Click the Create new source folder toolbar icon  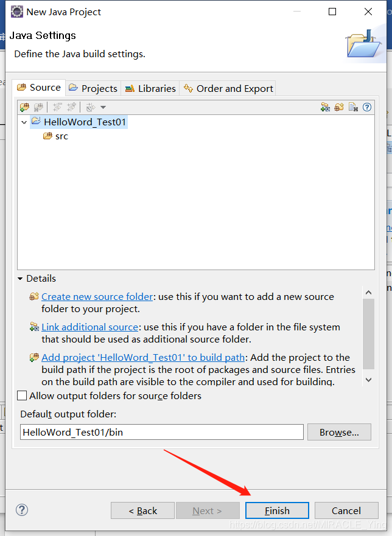click(339, 107)
